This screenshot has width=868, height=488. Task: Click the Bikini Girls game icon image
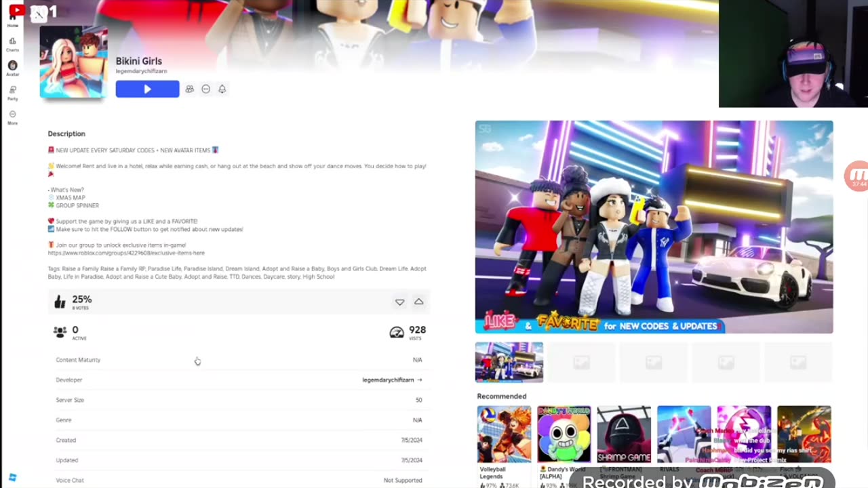pyautogui.click(x=73, y=62)
